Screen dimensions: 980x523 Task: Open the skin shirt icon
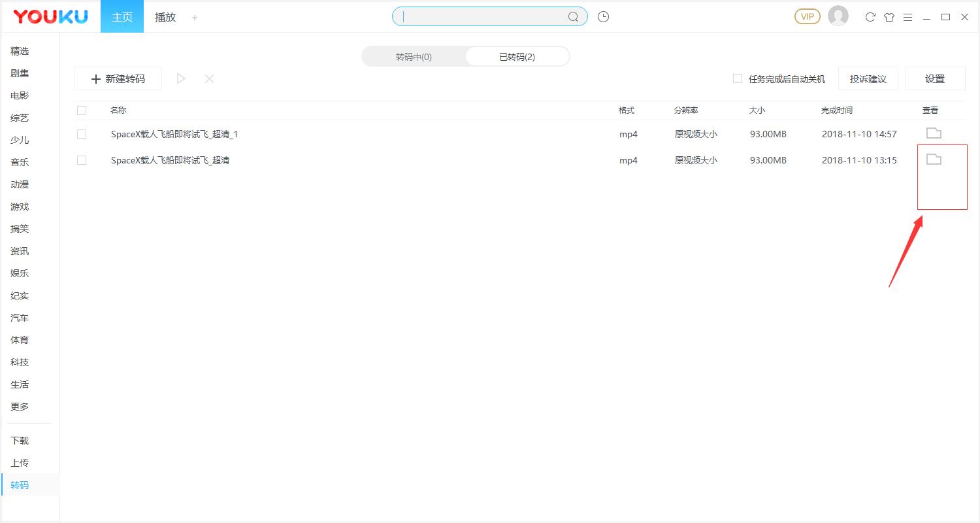pos(889,17)
